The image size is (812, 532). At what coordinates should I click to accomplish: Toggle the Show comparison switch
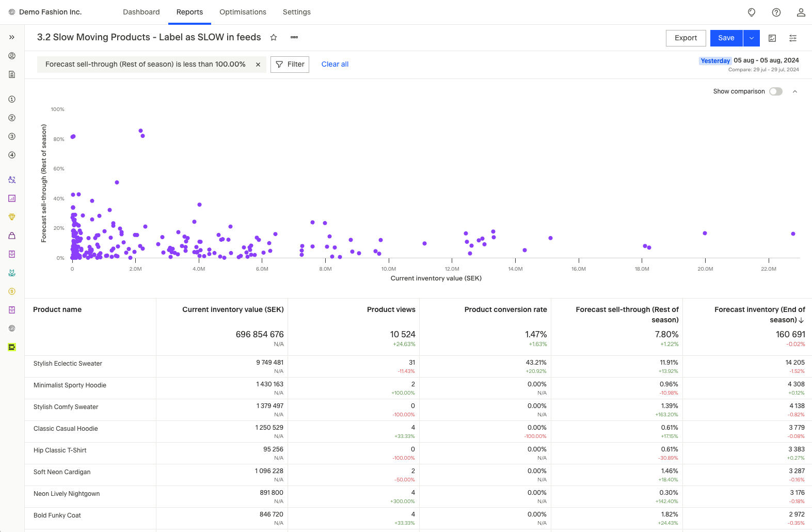[x=775, y=91]
